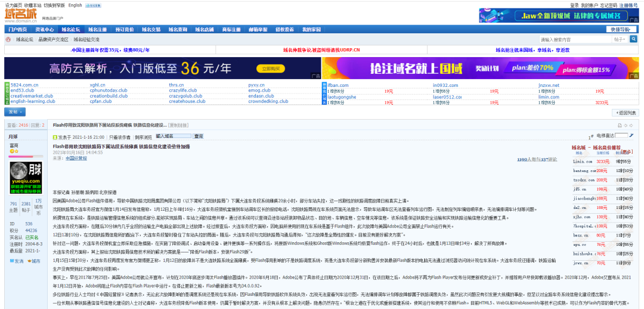Open 域名查询 navigation item
The height and width of the screenshot is (309, 644).
pos(178,30)
